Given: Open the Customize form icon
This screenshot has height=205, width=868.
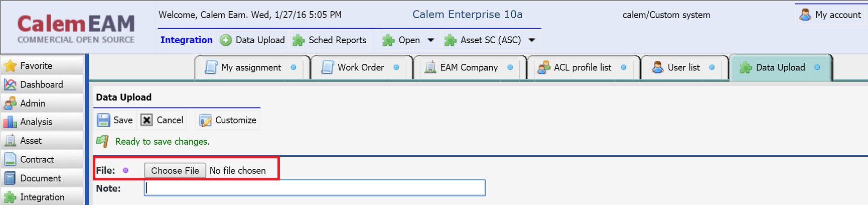Looking at the screenshot, I should (205, 121).
